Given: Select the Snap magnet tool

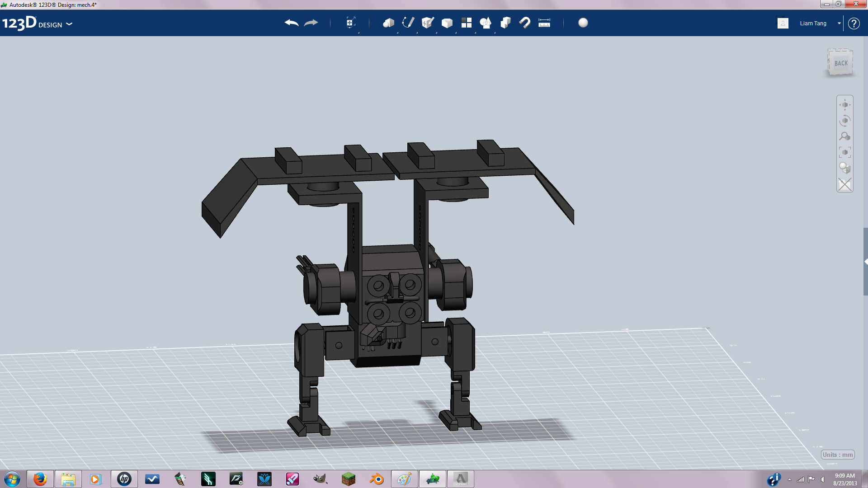Looking at the screenshot, I should point(525,23).
